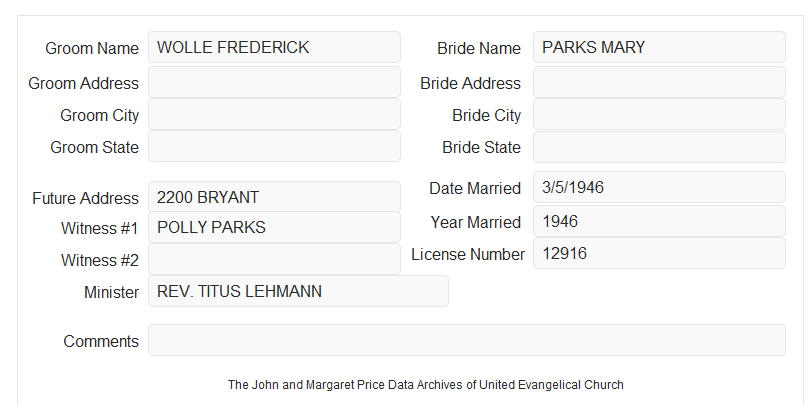Click the empty Bride Address input

pyautogui.click(x=659, y=82)
